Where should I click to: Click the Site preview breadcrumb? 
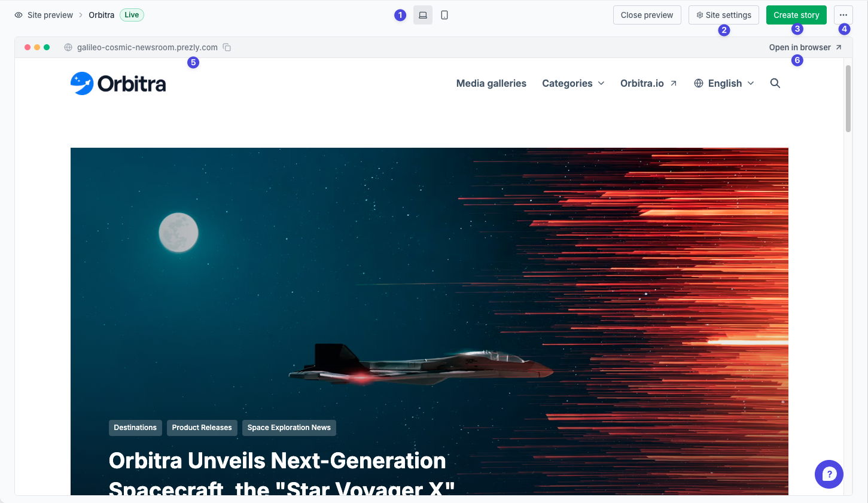(x=50, y=15)
